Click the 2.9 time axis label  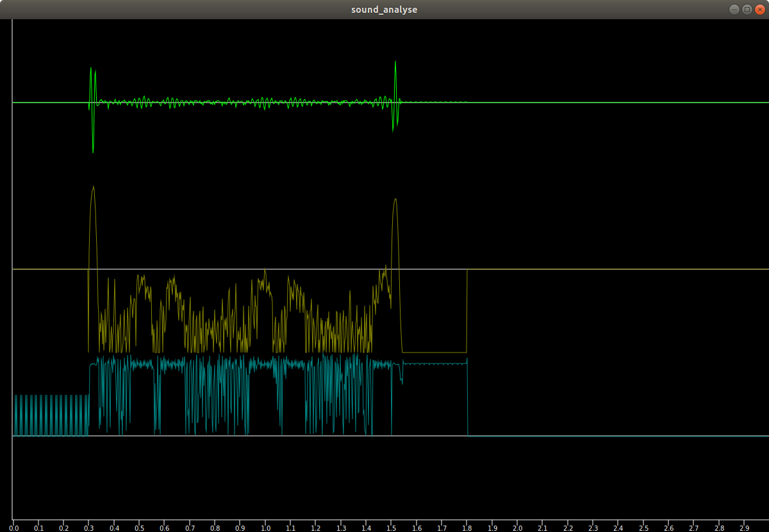click(745, 528)
